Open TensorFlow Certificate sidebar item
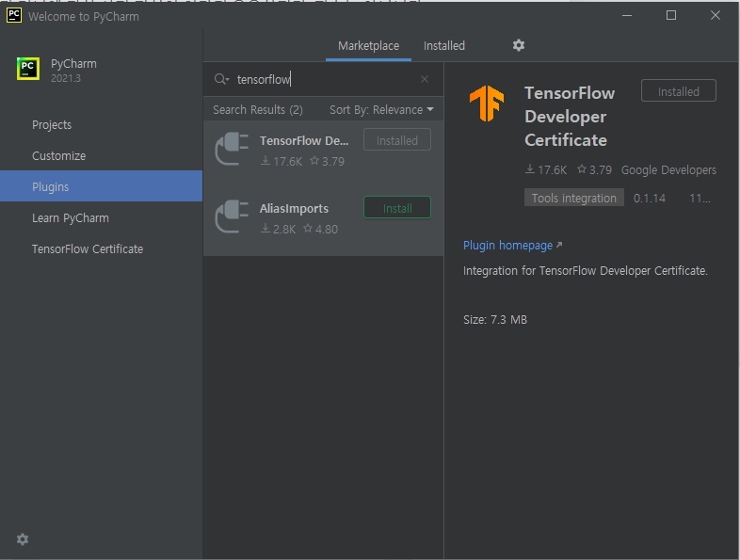Image resolution: width=740 pixels, height=560 pixels. click(88, 249)
